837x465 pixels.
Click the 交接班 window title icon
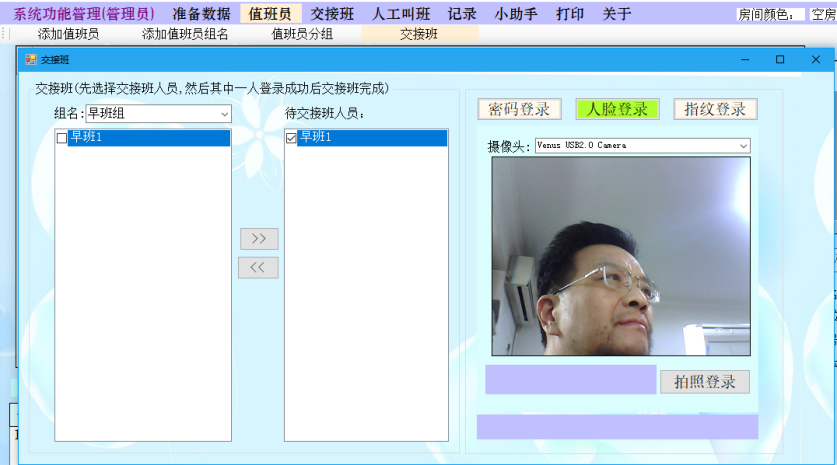[x=31, y=59]
